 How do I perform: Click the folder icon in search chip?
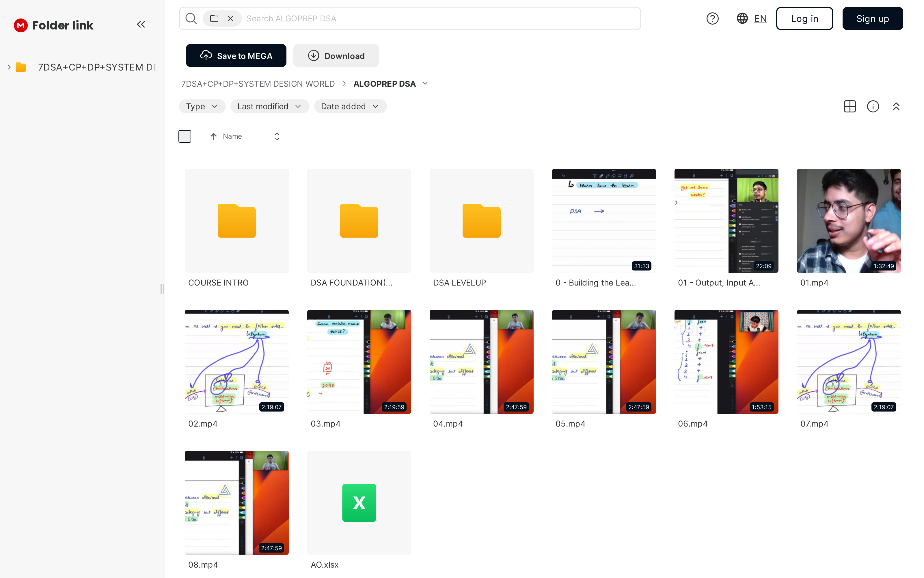[214, 18]
